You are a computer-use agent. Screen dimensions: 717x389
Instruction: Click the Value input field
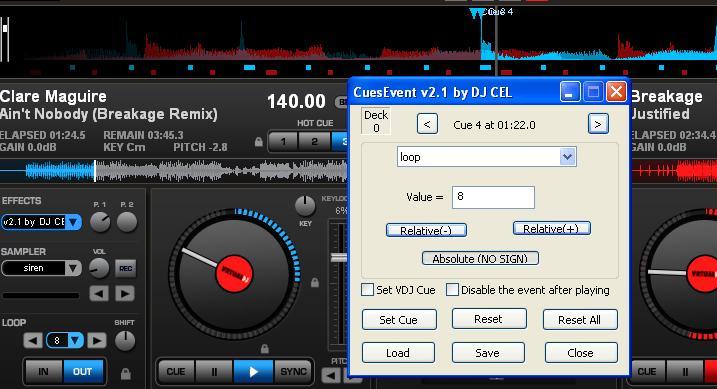[x=493, y=197]
